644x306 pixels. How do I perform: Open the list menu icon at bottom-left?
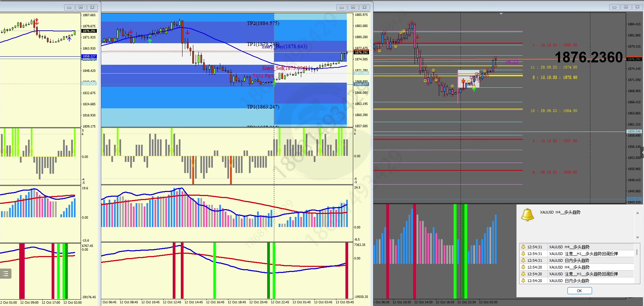(x=6, y=274)
